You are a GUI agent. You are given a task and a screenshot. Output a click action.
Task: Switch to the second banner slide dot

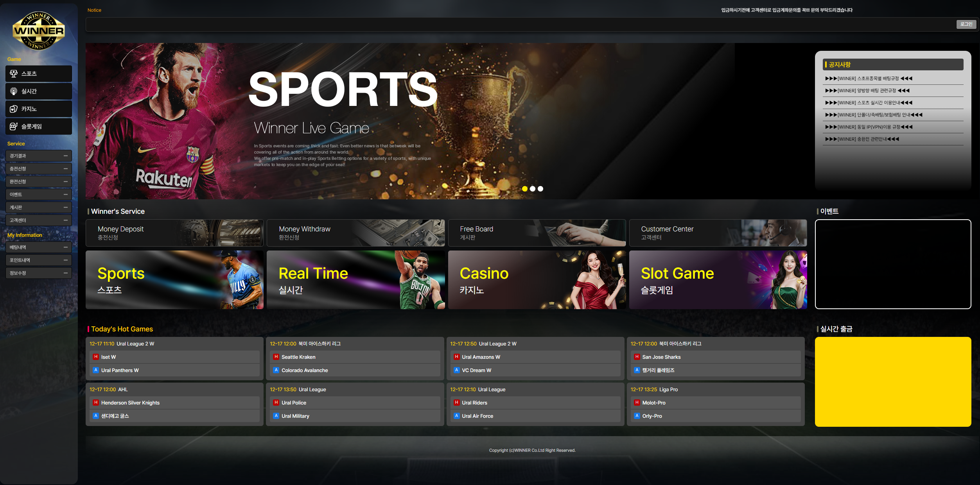(x=533, y=189)
